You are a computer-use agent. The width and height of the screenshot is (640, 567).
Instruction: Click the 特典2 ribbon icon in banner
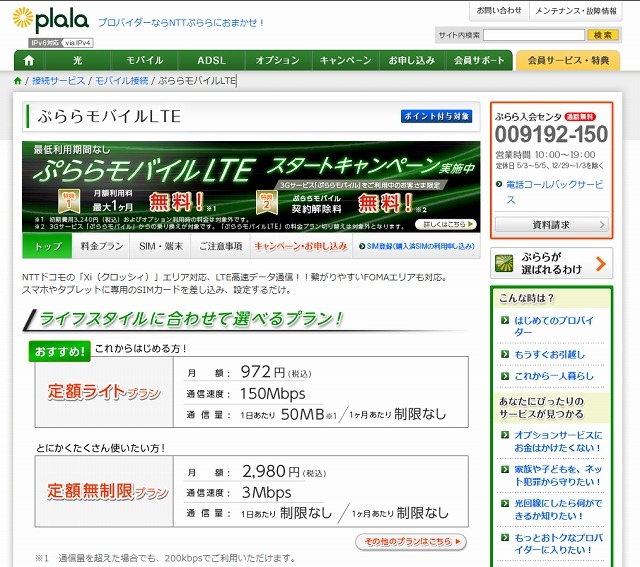point(267,202)
